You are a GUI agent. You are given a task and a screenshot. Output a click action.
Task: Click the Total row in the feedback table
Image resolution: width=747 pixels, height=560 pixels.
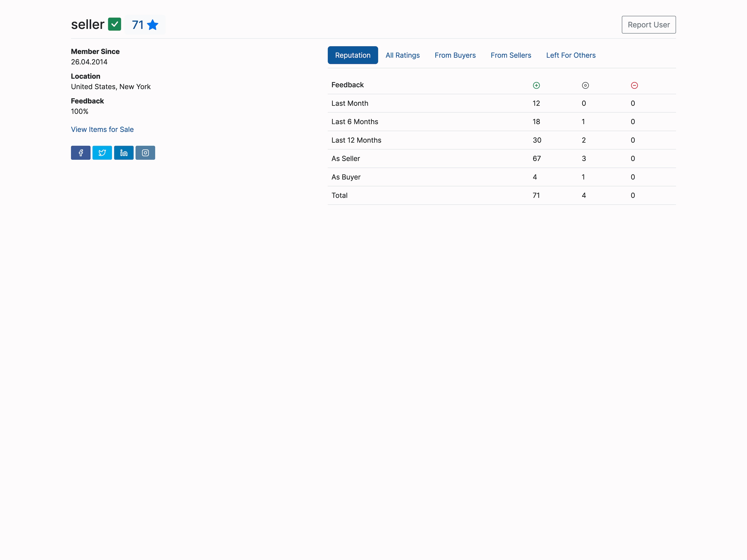tap(340, 195)
